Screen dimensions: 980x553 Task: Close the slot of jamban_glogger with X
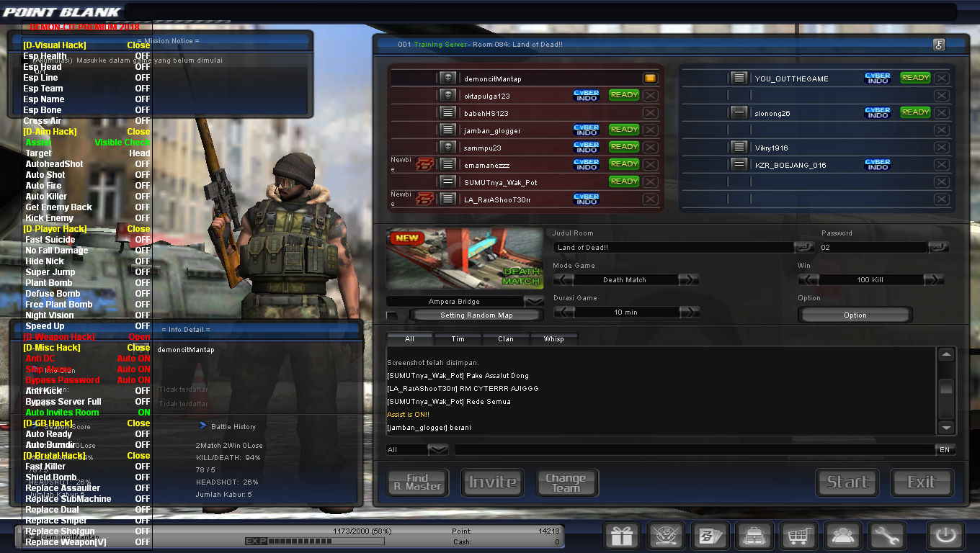[650, 130]
